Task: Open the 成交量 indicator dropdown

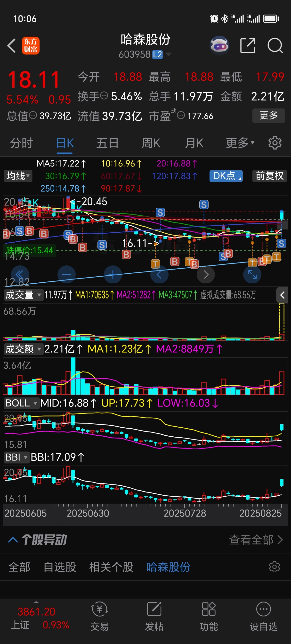Action: [23, 295]
